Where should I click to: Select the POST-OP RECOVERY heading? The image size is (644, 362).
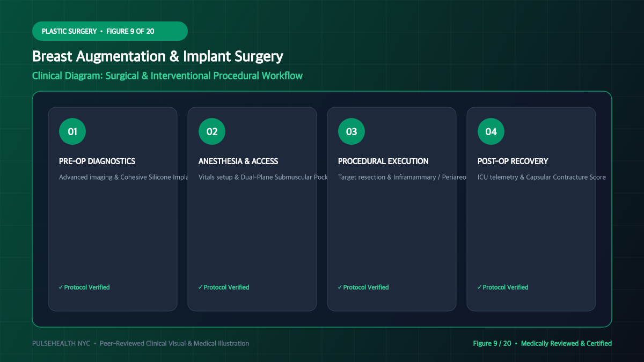pos(513,161)
